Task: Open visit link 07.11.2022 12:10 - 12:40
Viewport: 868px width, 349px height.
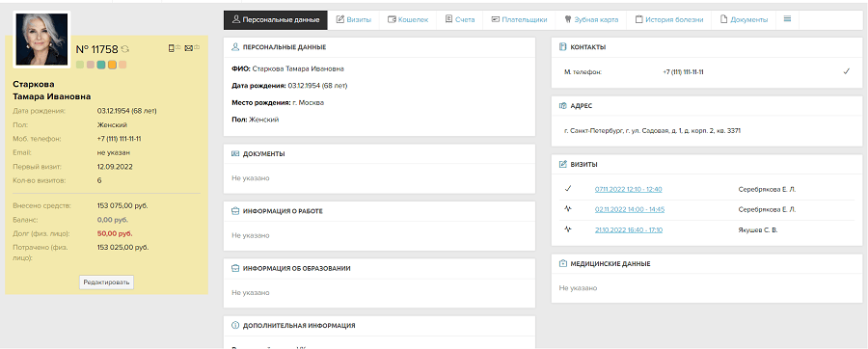Action: [x=628, y=189]
